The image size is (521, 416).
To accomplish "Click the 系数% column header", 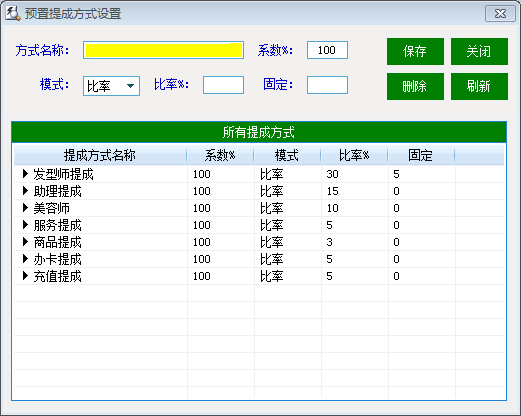I will pos(220,155).
